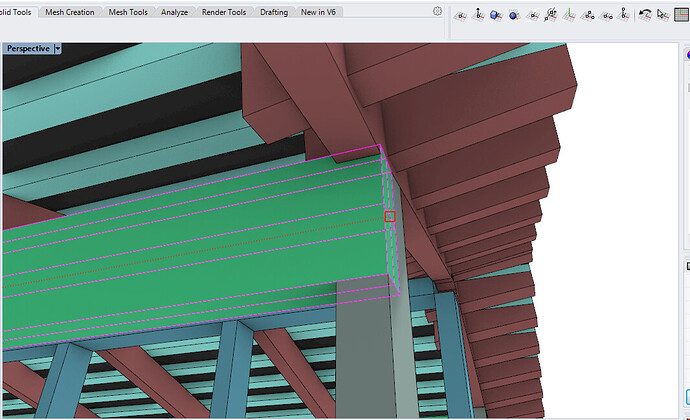The height and width of the screenshot is (420, 690).
Task: Click the blue sphere CPlane-to-surface icon
Action: coord(514,15)
